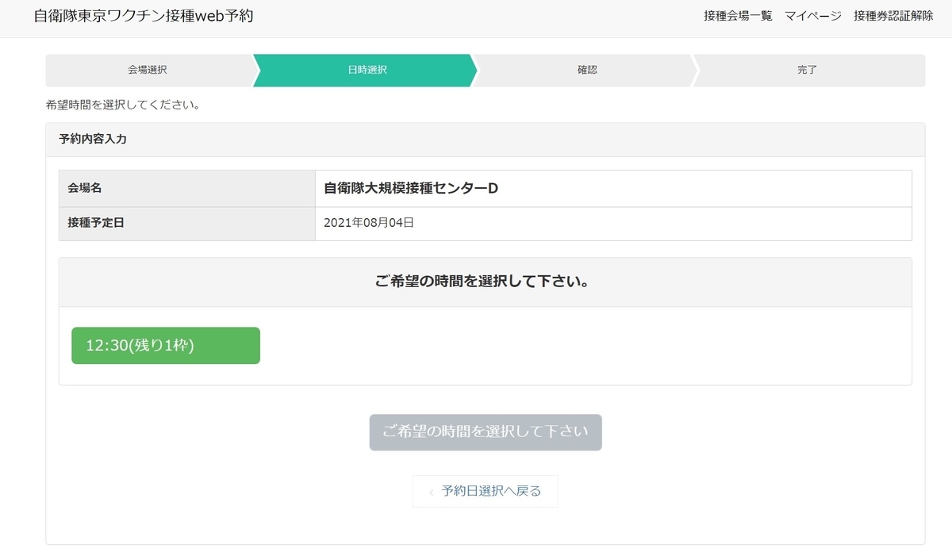Select the 会場選択 step tab
The image size is (952, 560).
pos(148,70)
